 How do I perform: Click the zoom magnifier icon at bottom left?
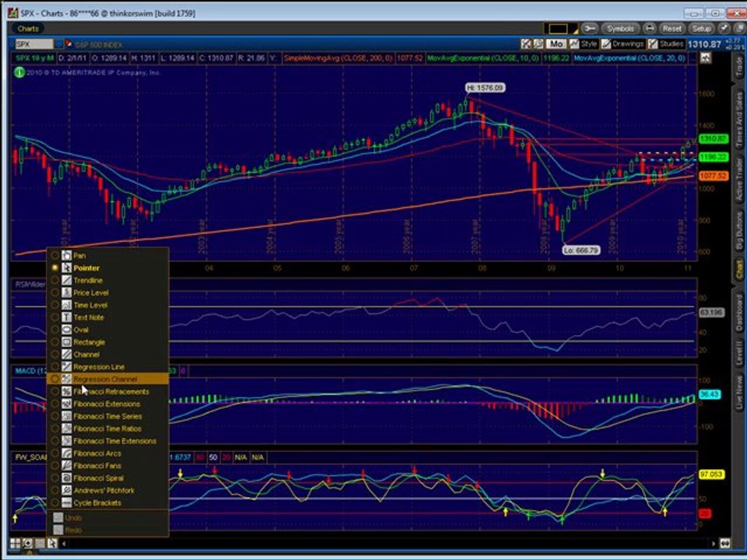pos(28,544)
